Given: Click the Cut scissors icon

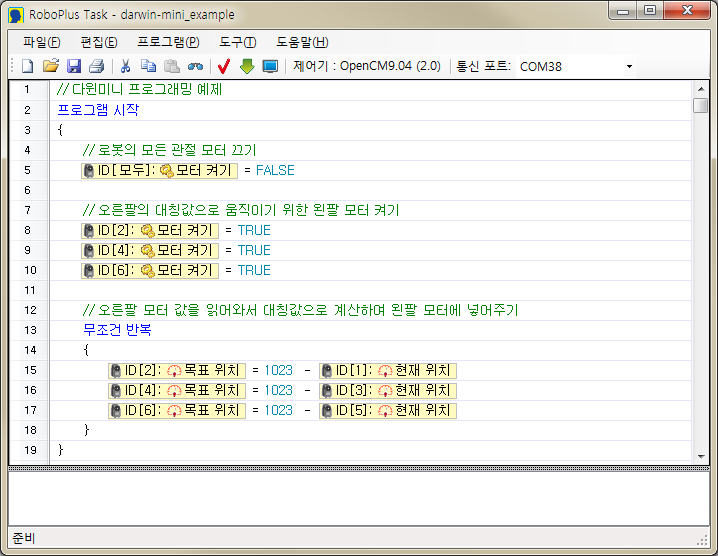Looking at the screenshot, I should (126, 66).
